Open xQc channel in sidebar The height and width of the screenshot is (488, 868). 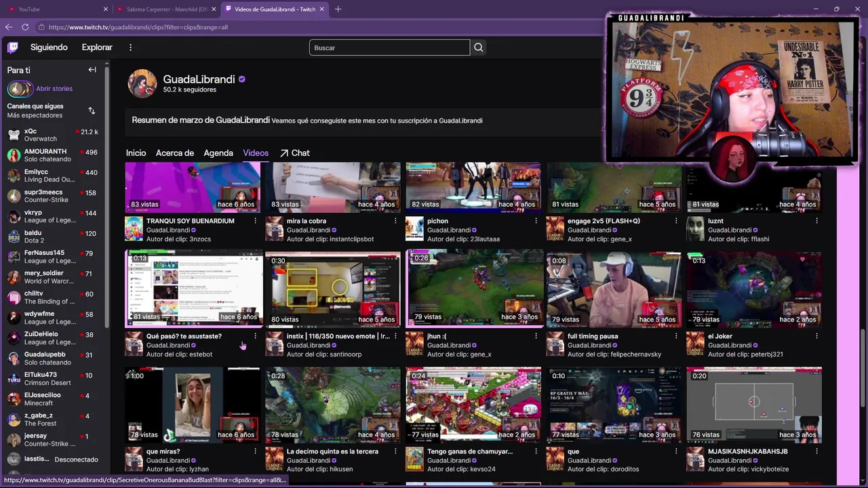pos(53,135)
